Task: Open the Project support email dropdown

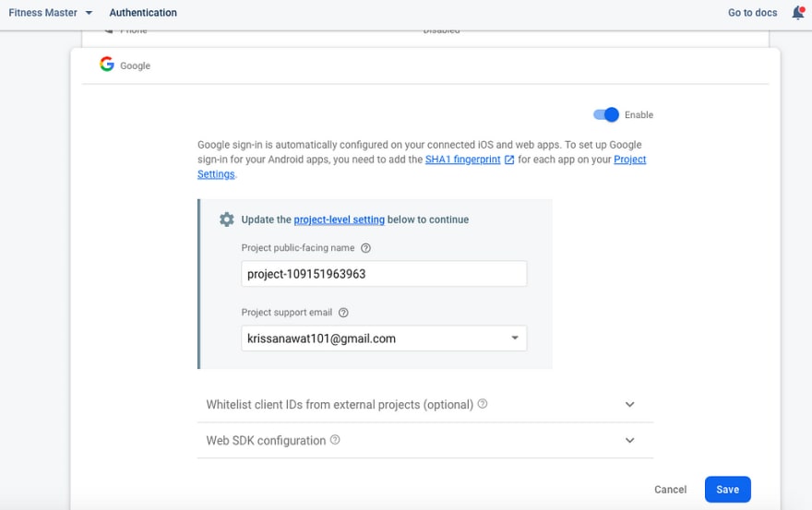Action: click(x=384, y=338)
